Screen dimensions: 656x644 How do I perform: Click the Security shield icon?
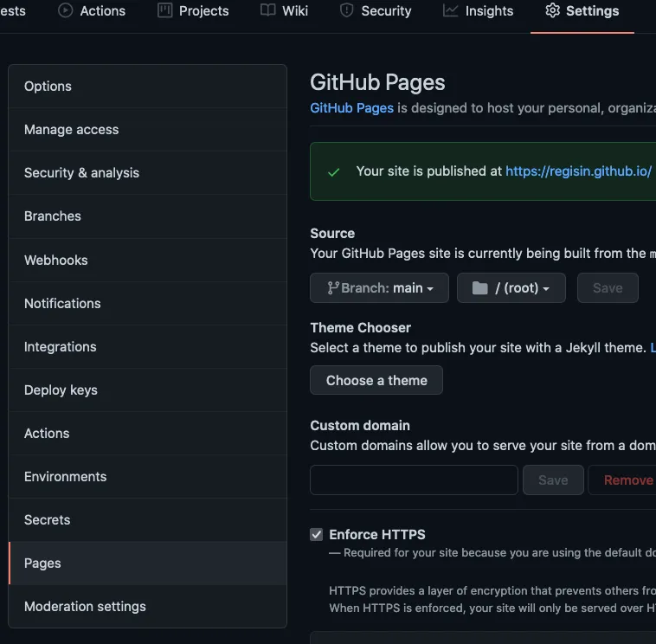coord(346,10)
